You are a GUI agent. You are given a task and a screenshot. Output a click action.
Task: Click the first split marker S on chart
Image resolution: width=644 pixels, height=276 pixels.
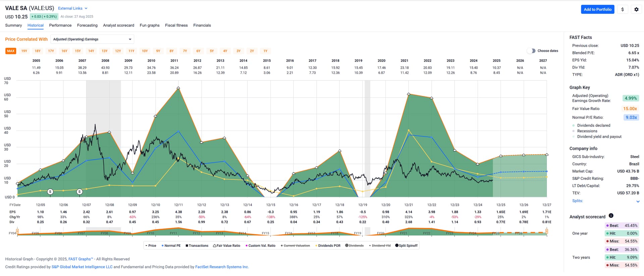(x=50, y=192)
